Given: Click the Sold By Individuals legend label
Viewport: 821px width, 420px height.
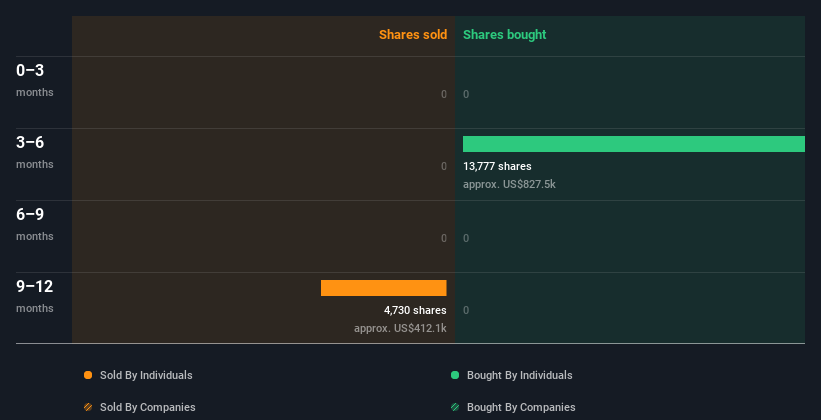Looking at the screenshot, I should point(146,375).
